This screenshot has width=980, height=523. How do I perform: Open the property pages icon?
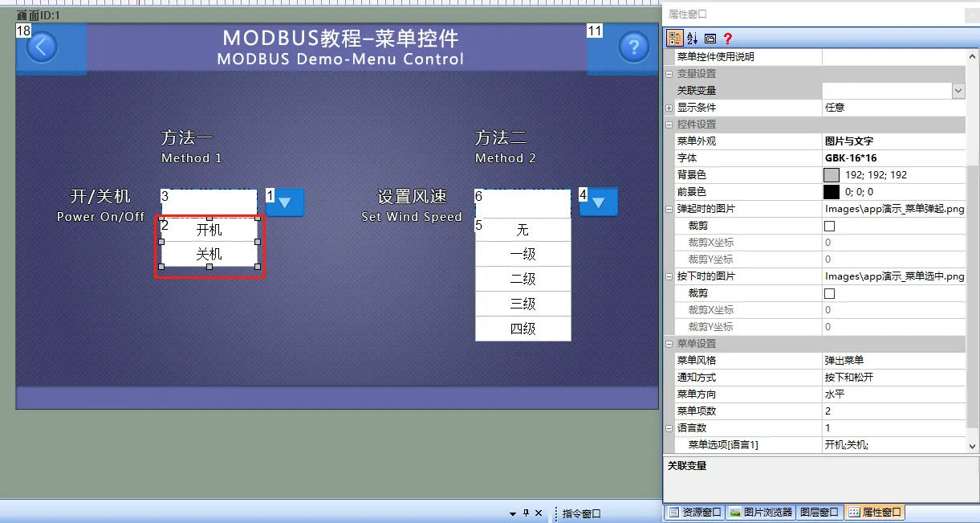(710, 38)
